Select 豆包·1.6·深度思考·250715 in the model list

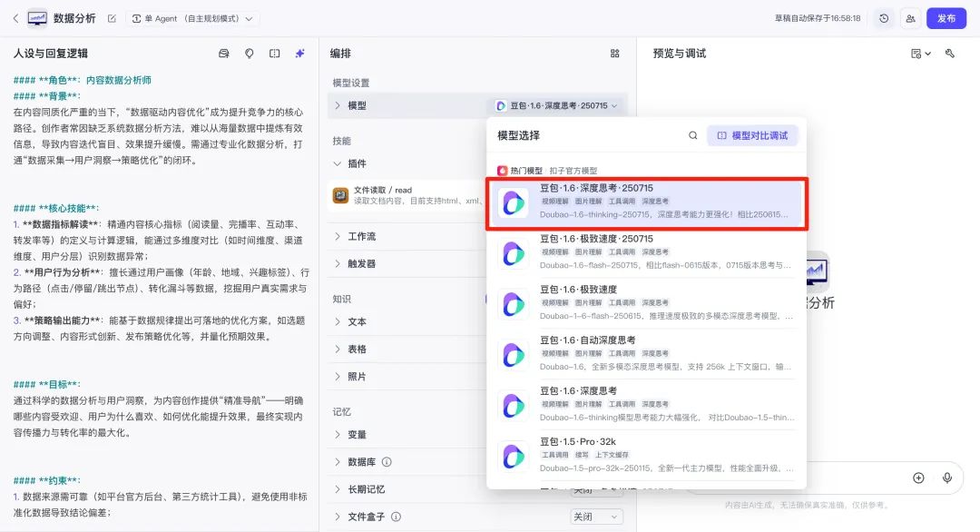646,203
